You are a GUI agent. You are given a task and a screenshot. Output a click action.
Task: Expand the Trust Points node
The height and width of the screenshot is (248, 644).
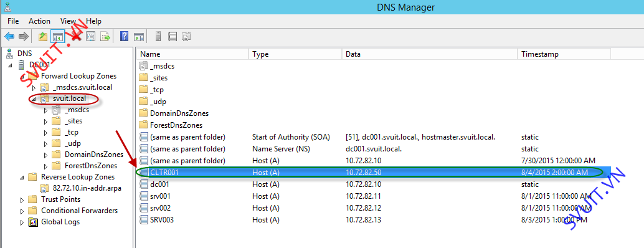[22, 200]
